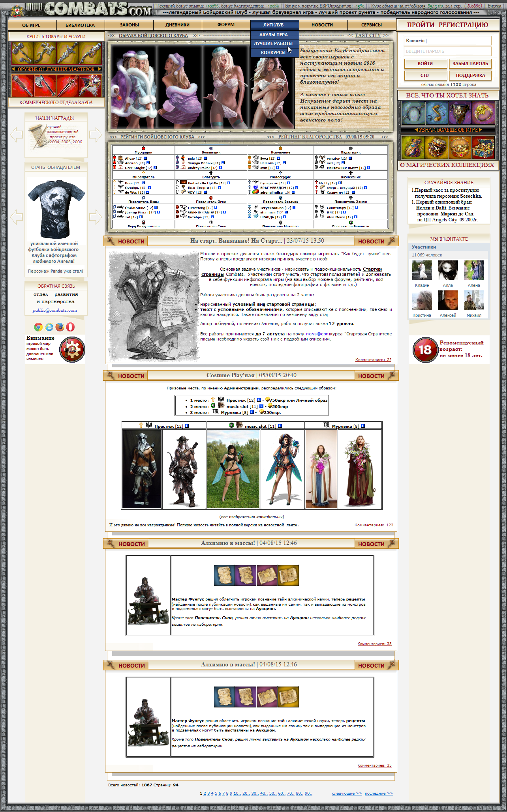Open Поддержка support button
The width and height of the screenshot is (507, 812).
click(470, 75)
